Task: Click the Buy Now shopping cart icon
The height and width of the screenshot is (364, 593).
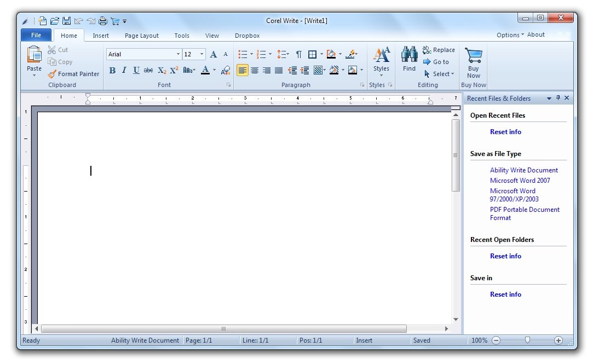Action: (x=473, y=56)
